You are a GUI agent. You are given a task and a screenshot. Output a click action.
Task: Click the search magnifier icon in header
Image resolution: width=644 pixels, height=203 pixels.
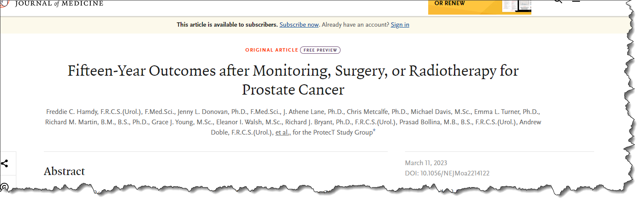pos(558,2)
